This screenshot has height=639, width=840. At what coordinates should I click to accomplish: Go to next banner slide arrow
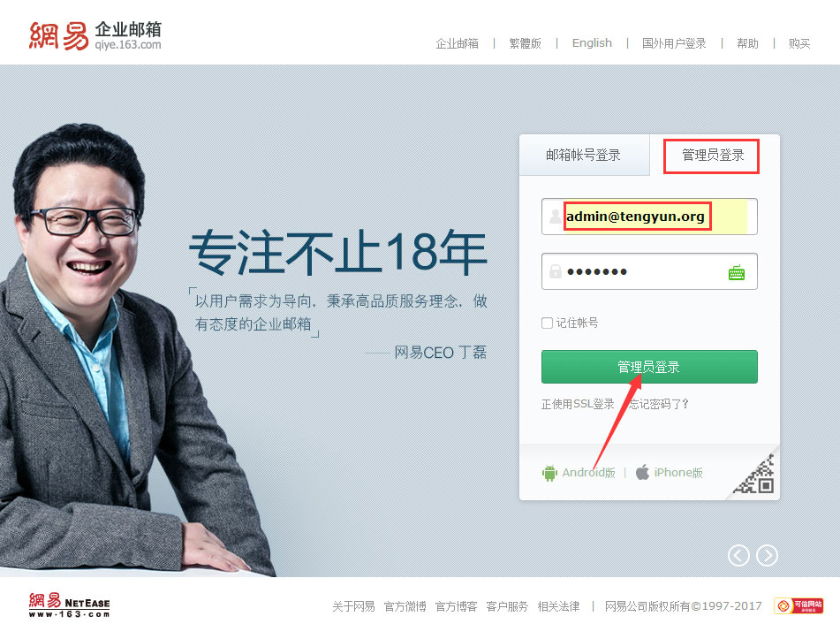[768, 555]
